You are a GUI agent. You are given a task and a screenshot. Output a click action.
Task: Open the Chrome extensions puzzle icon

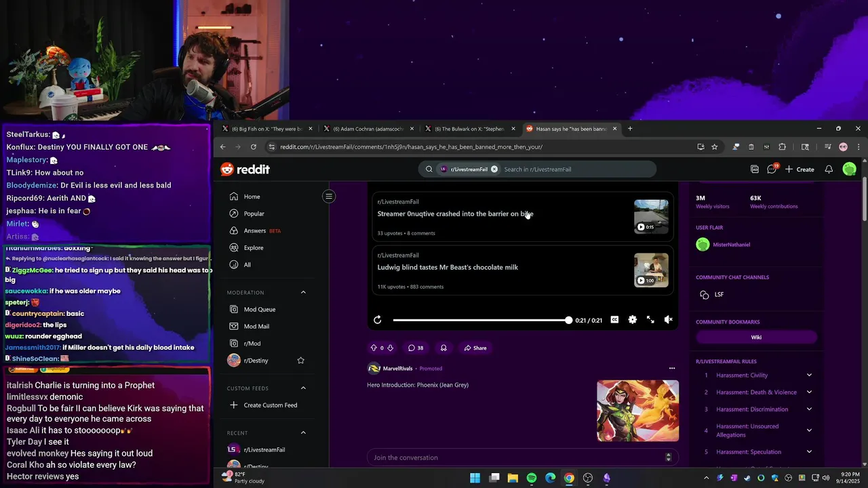tap(782, 146)
